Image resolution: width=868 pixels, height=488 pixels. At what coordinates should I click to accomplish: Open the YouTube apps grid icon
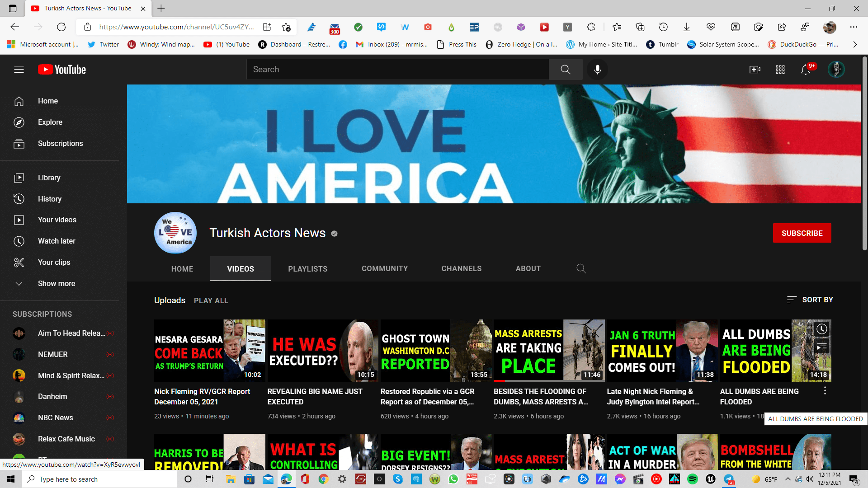click(780, 70)
